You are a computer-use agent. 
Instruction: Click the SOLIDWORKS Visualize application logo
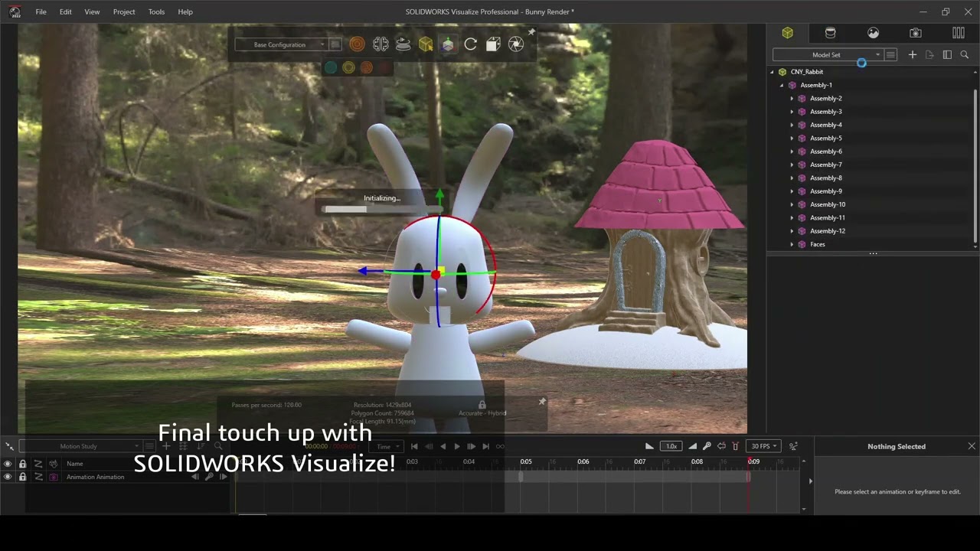click(15, 11)
